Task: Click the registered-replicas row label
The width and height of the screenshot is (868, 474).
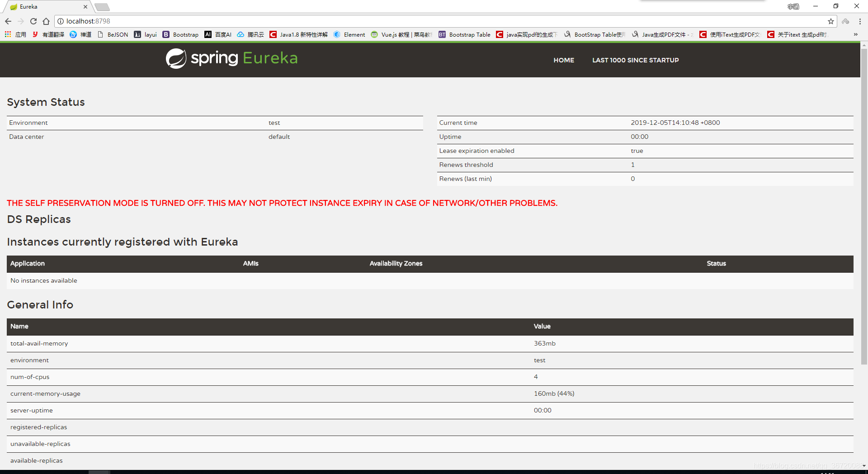Action: coord(39,427)
